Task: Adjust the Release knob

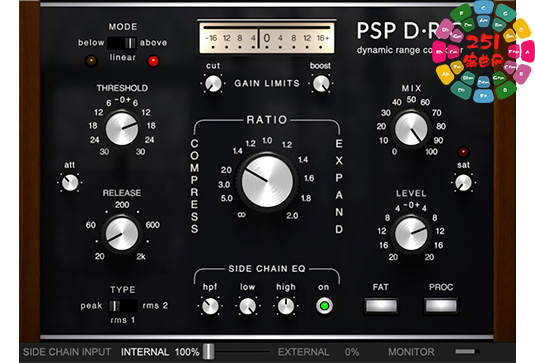Action: click(x=122, y=234)
